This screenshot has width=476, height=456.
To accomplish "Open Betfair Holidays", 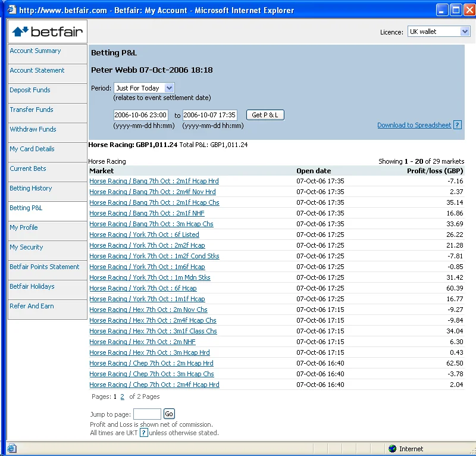I will [x=32, y=286].
